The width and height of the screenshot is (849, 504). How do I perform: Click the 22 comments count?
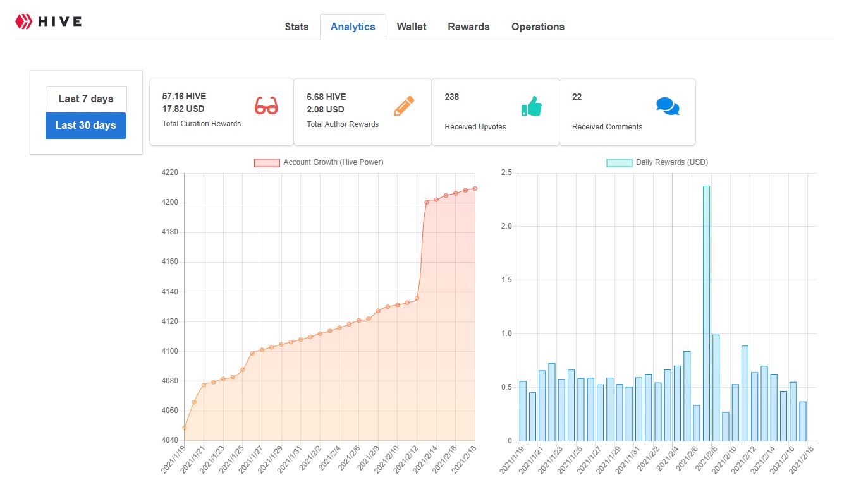tap(577, 97)
